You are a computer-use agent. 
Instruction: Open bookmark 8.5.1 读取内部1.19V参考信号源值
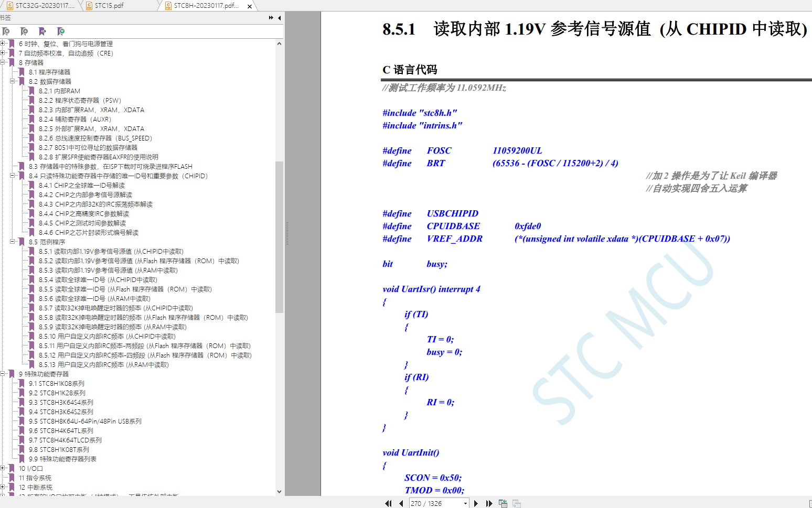pyautogui.click(x=111, y=251)
